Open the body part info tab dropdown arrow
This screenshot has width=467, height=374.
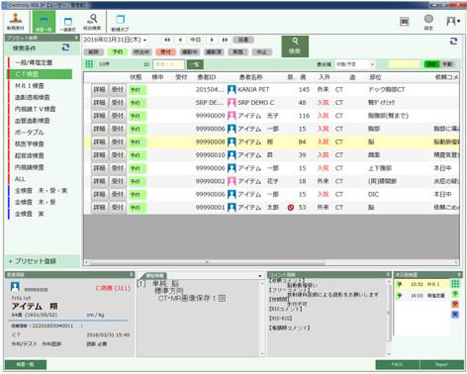pyautogui.click(x=260, y=276)
